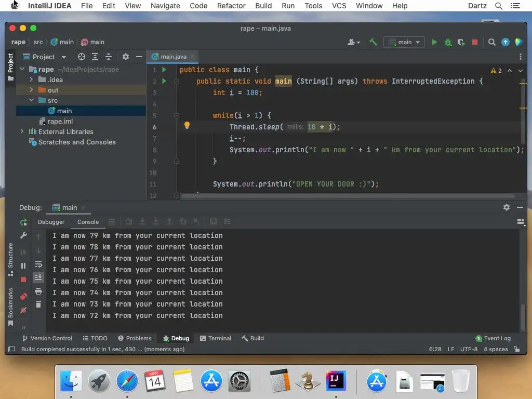Hide the Project tool window
Screen dimensions: 532x399
[x=139, y=57]
